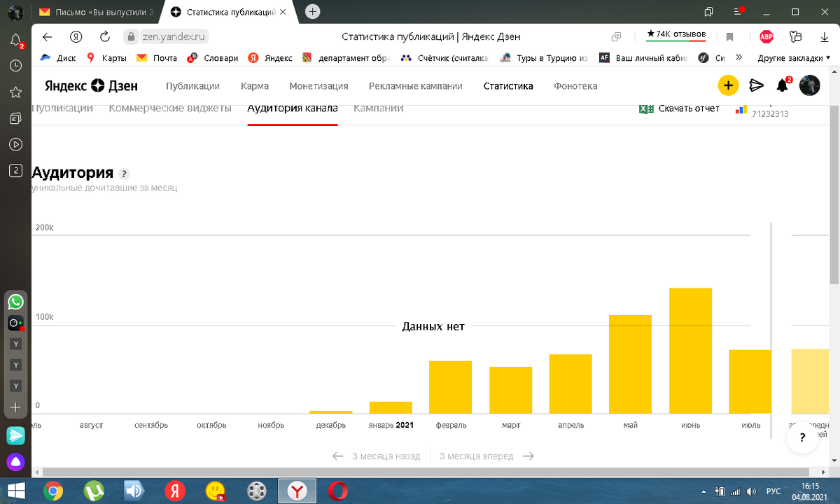The image size is (840, 504).
Task: Open favorites star icon in sidebar
Action: (15, 92)
